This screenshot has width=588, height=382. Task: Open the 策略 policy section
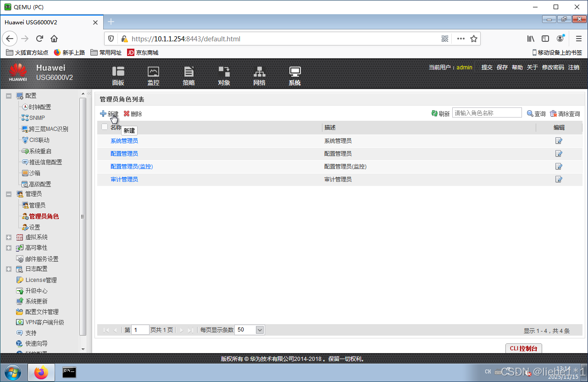point(189,76)
